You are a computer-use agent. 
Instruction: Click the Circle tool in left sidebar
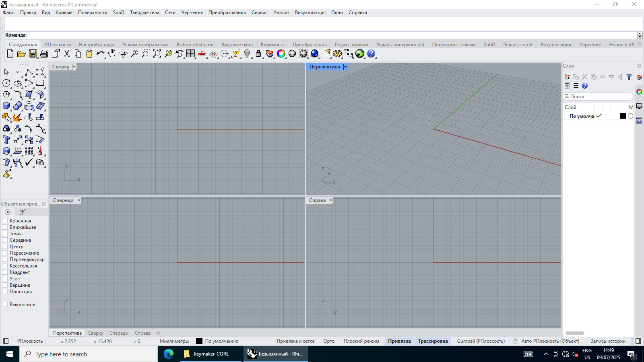[6, 83]
